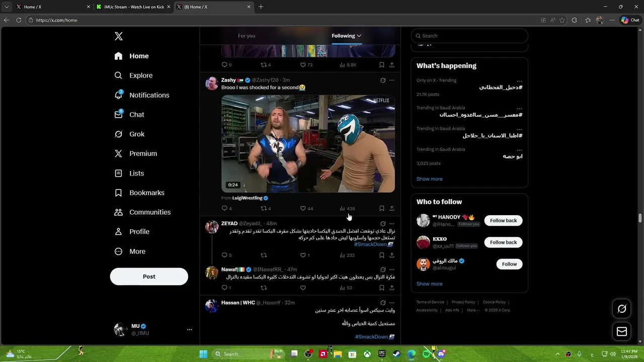Image resolution: width=644 pixels, height=362 pixels.
Task: Bookmark Nawaf's post
Action: pos(382,288)
